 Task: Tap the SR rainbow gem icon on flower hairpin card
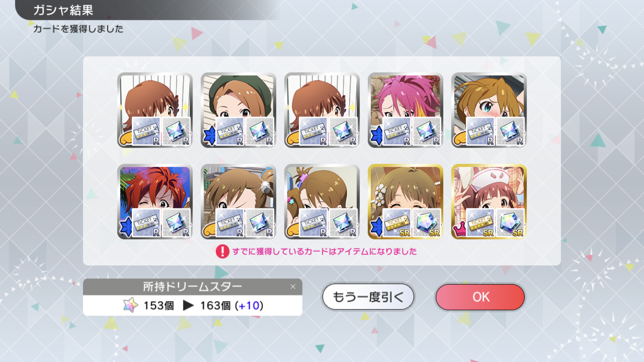tap(427, 223)
